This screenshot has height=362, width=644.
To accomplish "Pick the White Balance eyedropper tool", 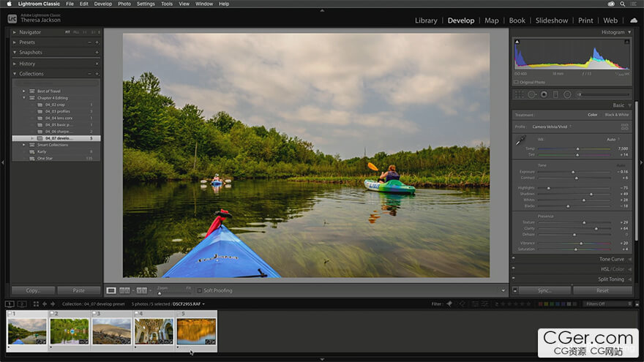I will [522, 140].
